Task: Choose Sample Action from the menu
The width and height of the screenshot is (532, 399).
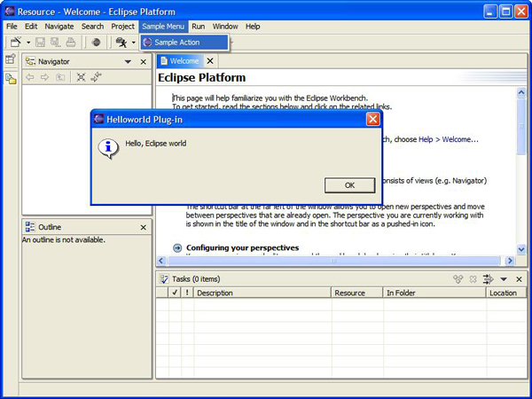Action: 184,43
